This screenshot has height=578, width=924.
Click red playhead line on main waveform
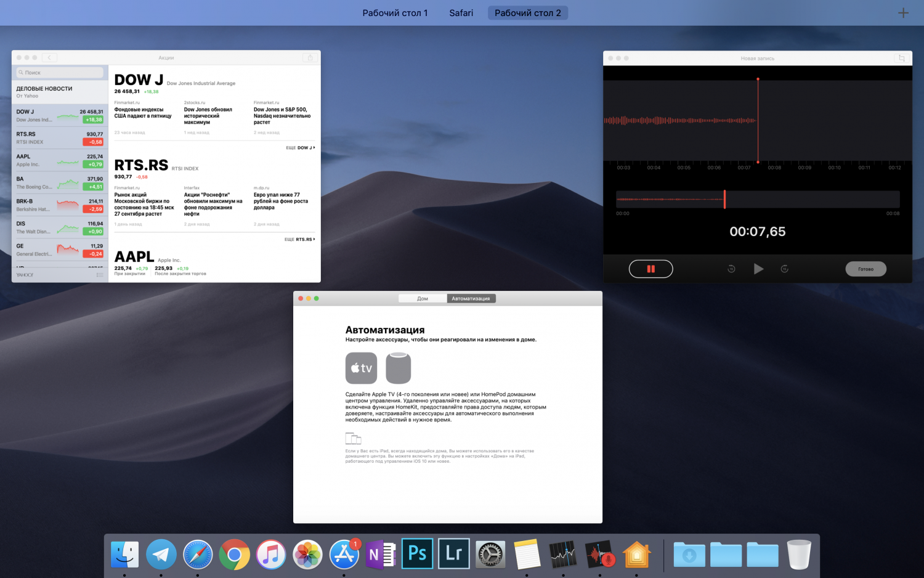point(758,120)
